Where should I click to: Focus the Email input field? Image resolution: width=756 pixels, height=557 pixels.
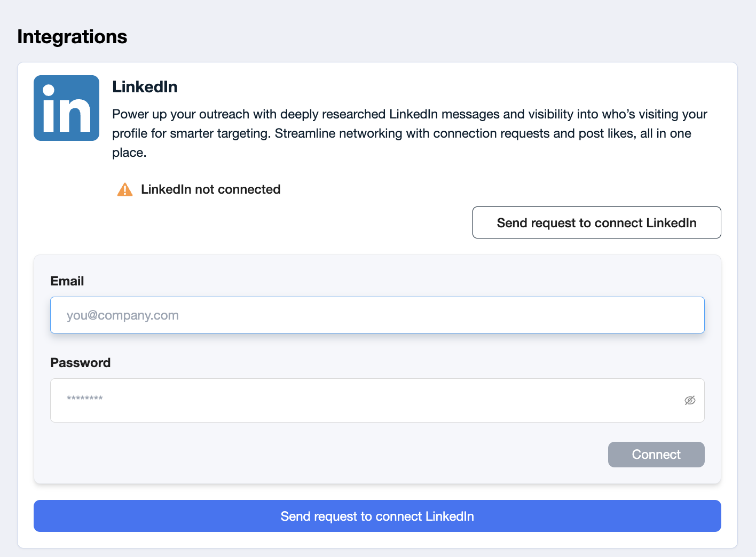377,315
